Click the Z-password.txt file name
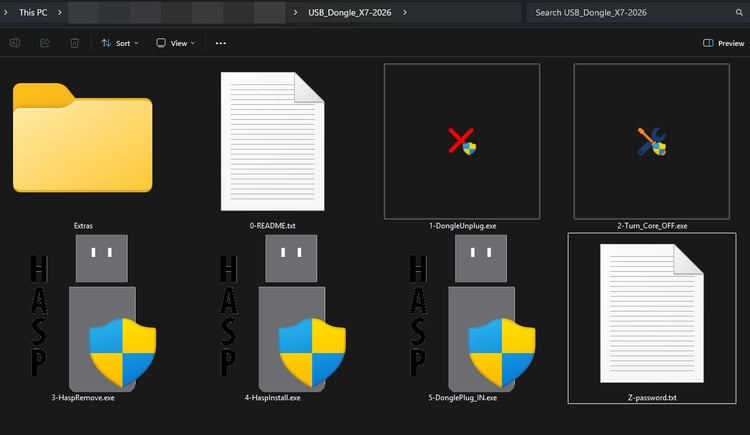Screen dimensions: 750x435 (652, 398)
